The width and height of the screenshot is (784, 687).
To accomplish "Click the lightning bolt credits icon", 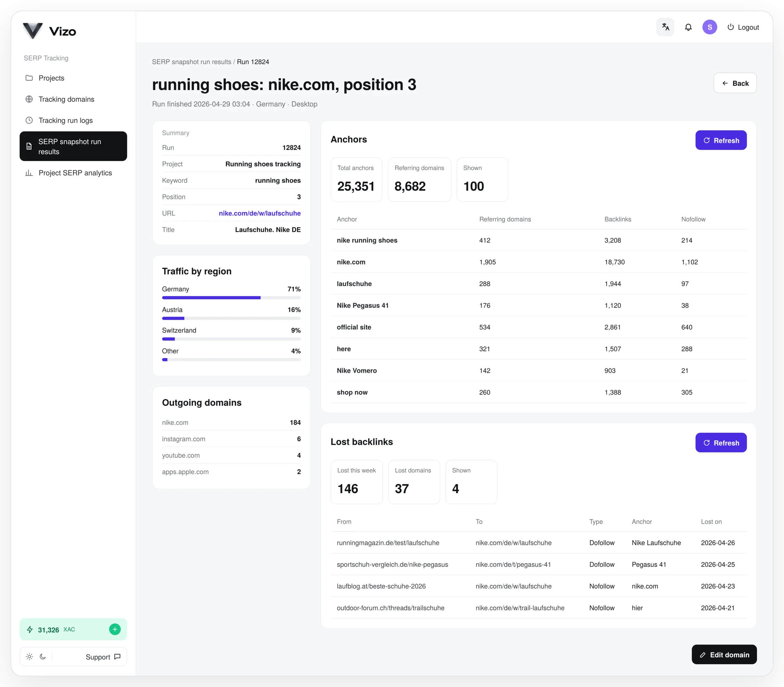I will pos(30,630).
